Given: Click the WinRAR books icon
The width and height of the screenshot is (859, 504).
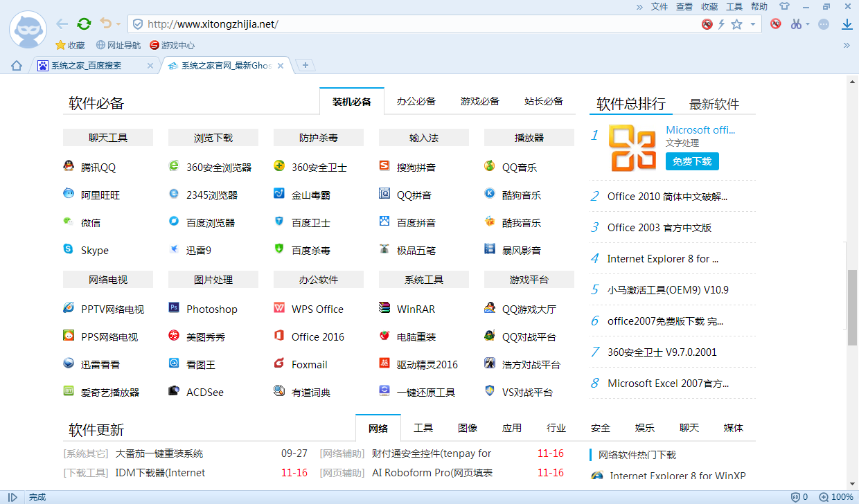Looking at the screenshot, I should tap(384, 308).
